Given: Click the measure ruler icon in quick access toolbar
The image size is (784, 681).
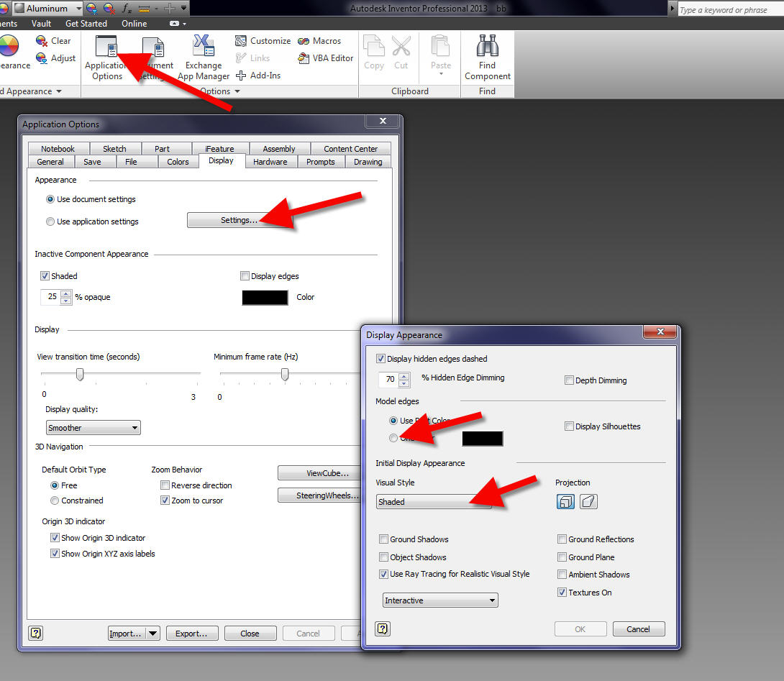Looking at the screenshot, I should click(144, 8).
